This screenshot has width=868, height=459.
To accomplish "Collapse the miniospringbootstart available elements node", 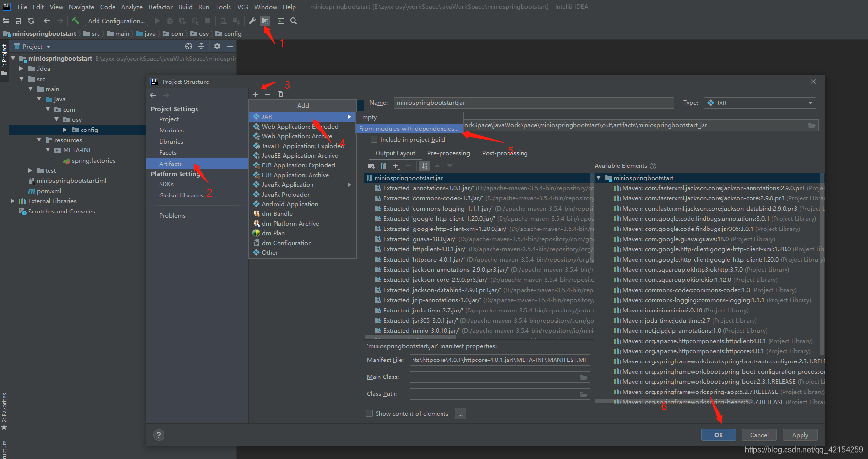I will 599,178.
